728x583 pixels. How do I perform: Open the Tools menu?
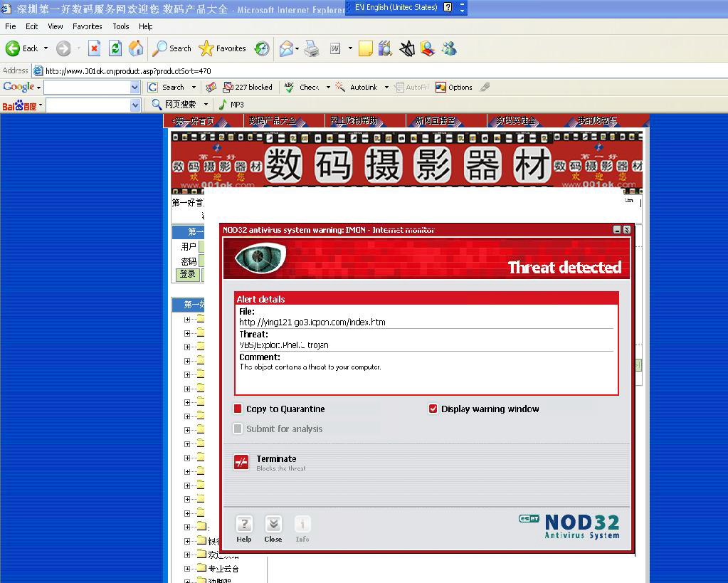(121, 26)
